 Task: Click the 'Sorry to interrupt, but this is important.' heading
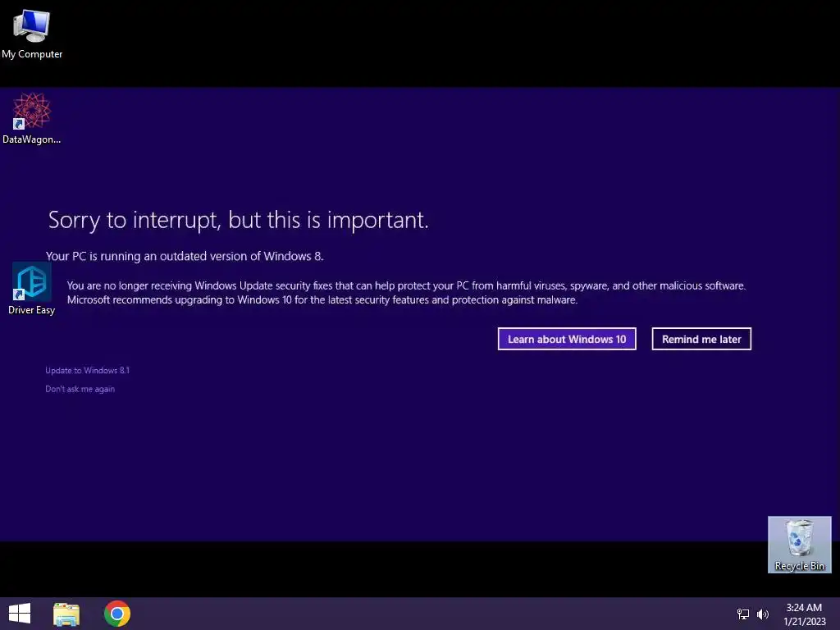pos(239,220)
